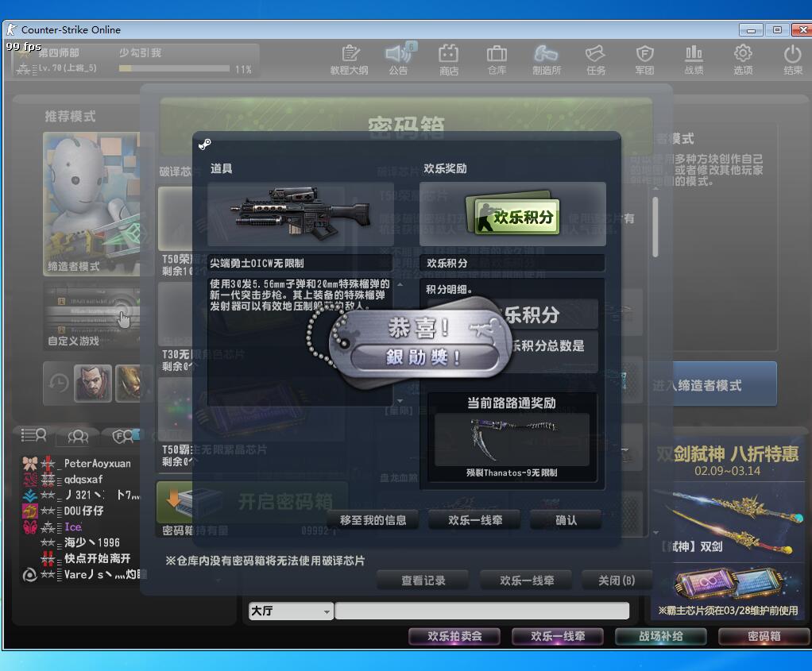812x671 pixels.
Task: Click 欢乐一线牵 button in reward dialog
Action: 475,520
